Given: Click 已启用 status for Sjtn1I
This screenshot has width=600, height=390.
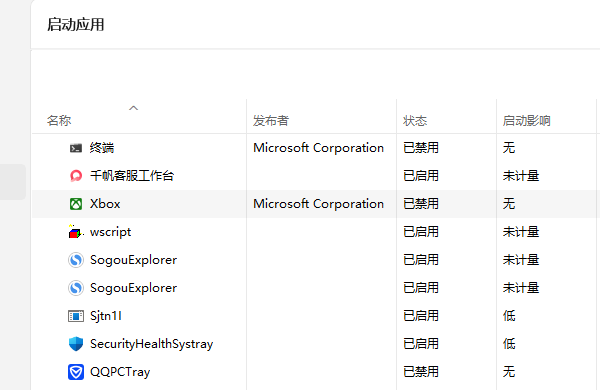Looking at the screenshot, I should click(x=421, y=316).
